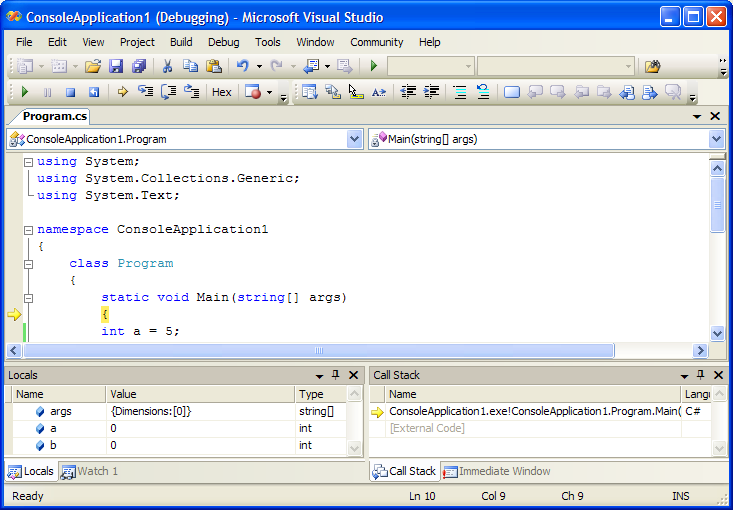Collapse the using directives region
The width and height of the screenshot is (733, 510).
pos(29,162)
